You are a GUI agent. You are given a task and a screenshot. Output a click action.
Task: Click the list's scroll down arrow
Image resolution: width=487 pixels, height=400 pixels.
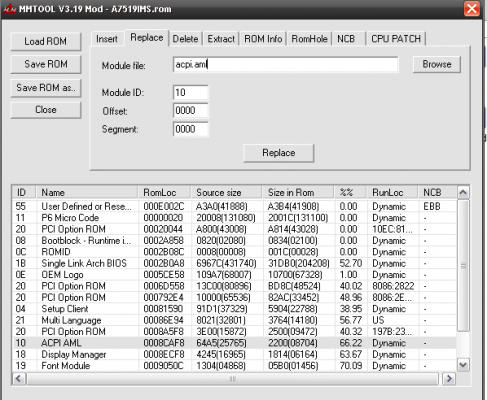463,365
